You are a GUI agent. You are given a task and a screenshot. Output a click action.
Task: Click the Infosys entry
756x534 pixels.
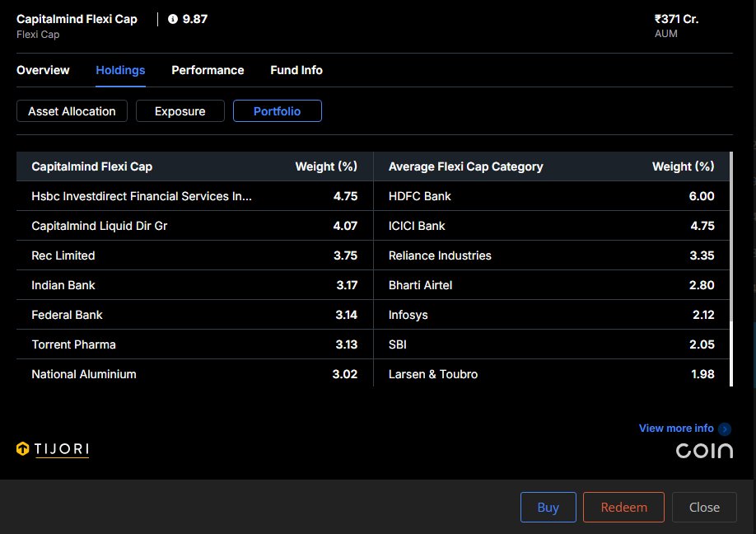pos(408,315)
